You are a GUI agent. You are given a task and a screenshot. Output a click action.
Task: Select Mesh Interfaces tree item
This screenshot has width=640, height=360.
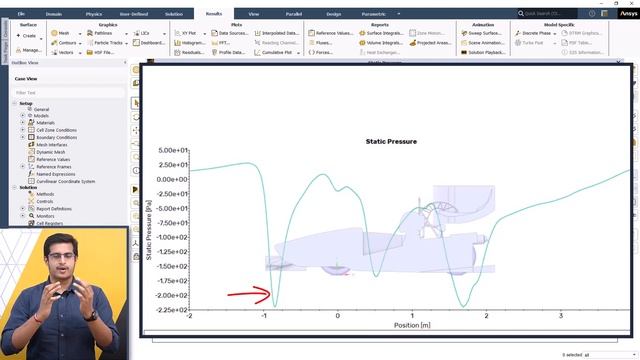pos(51,144)
